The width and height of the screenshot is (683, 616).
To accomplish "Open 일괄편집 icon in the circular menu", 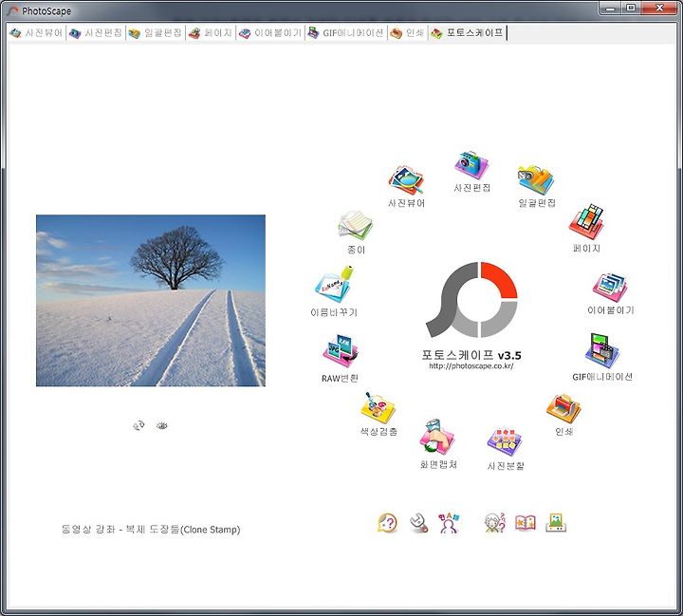I will (x=536, y=179).
